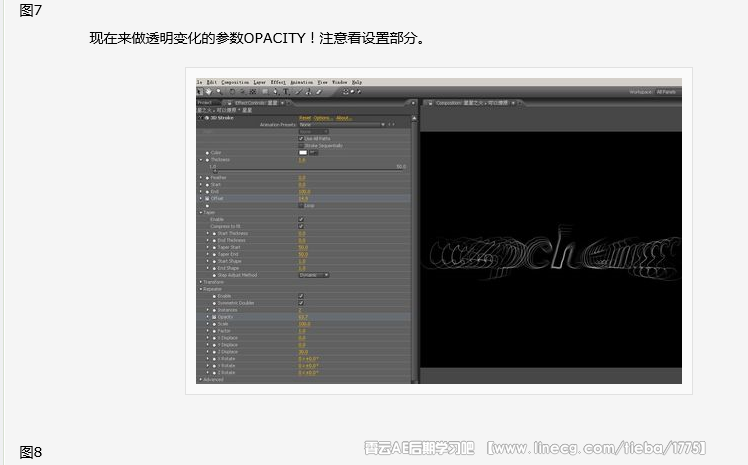Viewport: 748px width, 465px height.
Task: Click the Thickness slider handle
Action: point(215,171)
